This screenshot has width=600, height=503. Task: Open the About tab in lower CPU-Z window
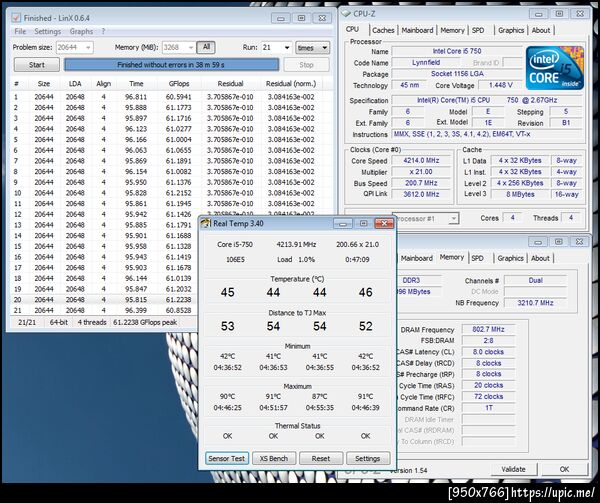(x=540, y=258)
